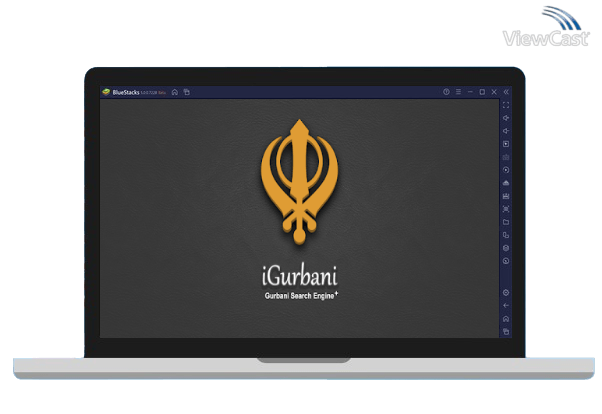Minimize the BlueStacks window
Image resolution: width=602 pixels, height=414 pixels.
coord(470,92)
